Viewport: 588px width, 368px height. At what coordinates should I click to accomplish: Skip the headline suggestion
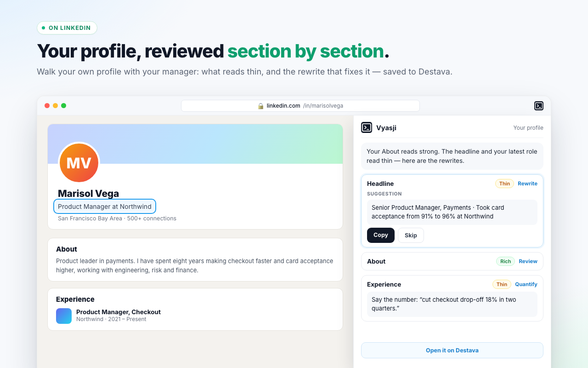tap(411, 235)
